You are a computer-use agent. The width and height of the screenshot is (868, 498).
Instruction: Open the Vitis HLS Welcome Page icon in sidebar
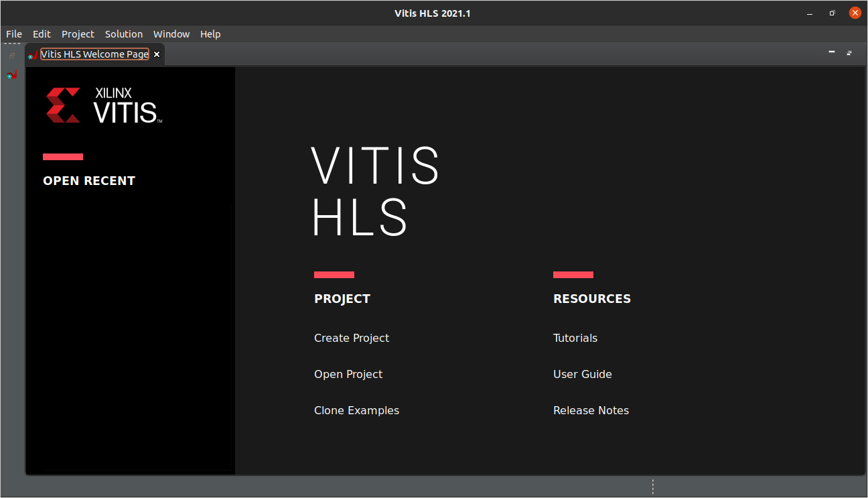(11, 74)
